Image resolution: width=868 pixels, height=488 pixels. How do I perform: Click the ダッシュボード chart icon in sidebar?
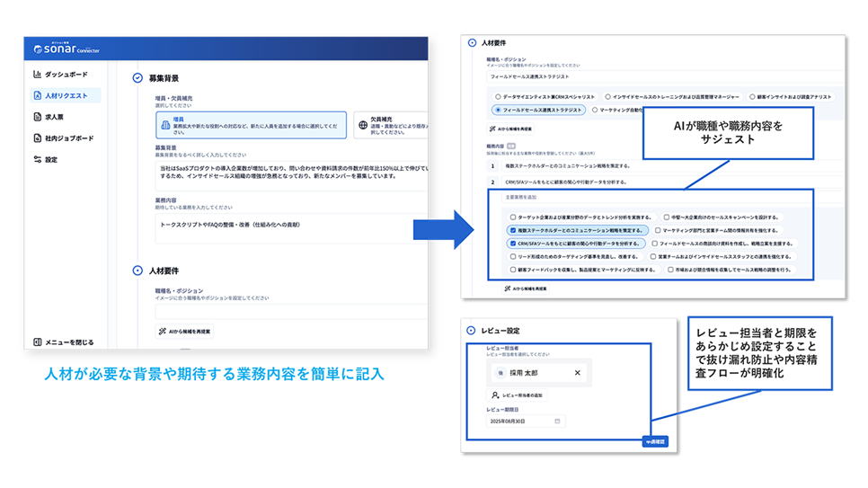point(37,75)
